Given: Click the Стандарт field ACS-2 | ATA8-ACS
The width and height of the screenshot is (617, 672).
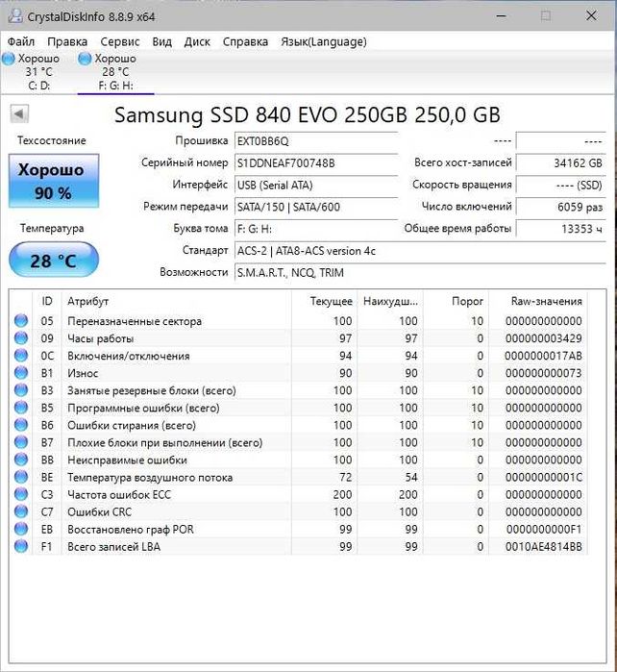Looking at the screenshot, I should pyautogui.click(x=420, y=251).
